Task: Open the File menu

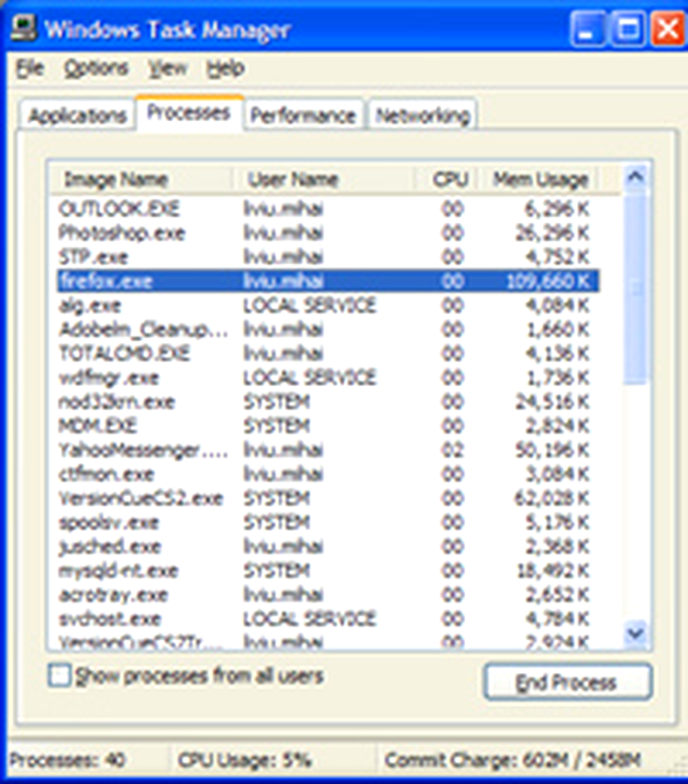Action: tap(30, 69)
